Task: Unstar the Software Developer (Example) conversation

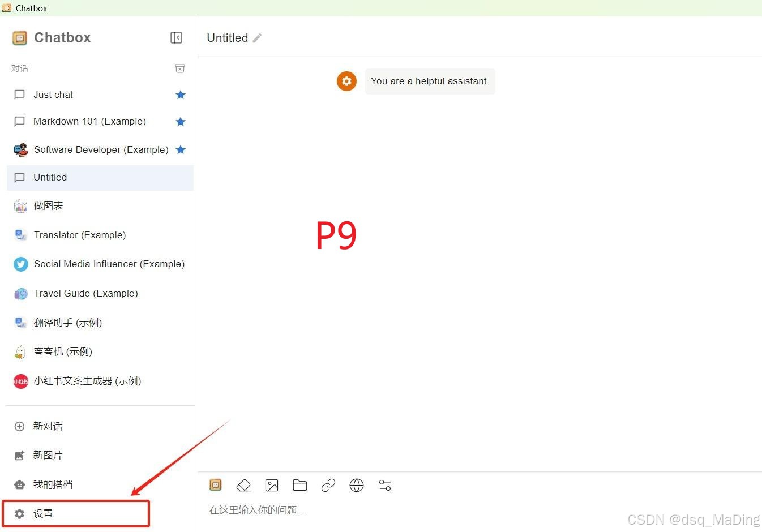Action: [x=181, y=149]
